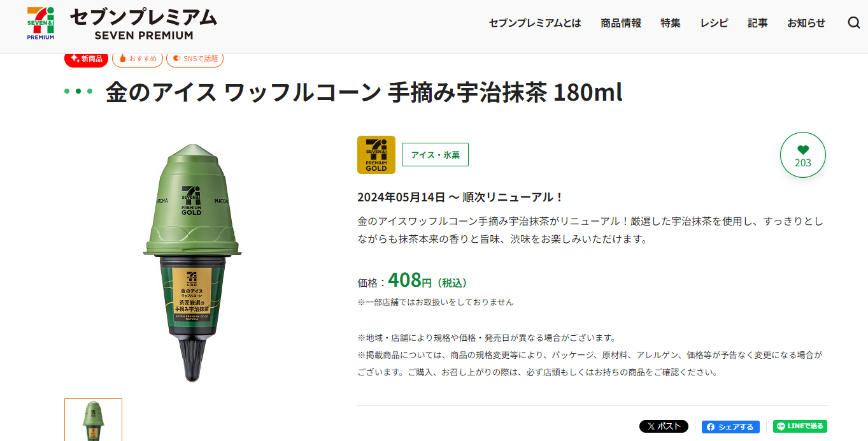Select the 新商品 red tag

[86, 59]
